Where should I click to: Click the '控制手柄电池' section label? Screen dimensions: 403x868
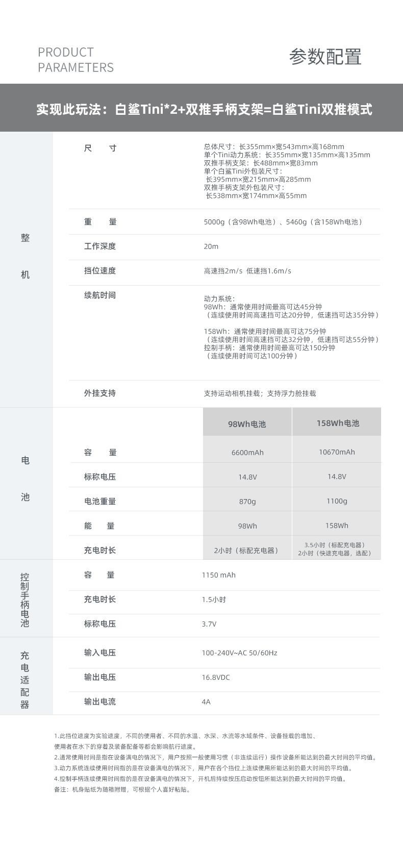click(x=25, y=600)
